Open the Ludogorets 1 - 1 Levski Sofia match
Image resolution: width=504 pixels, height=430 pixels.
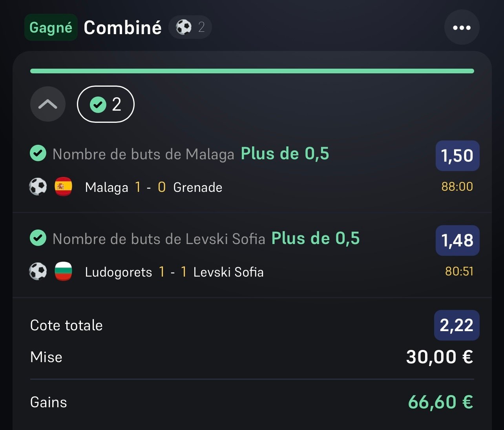pyautogui.click(x=174, y=272)
